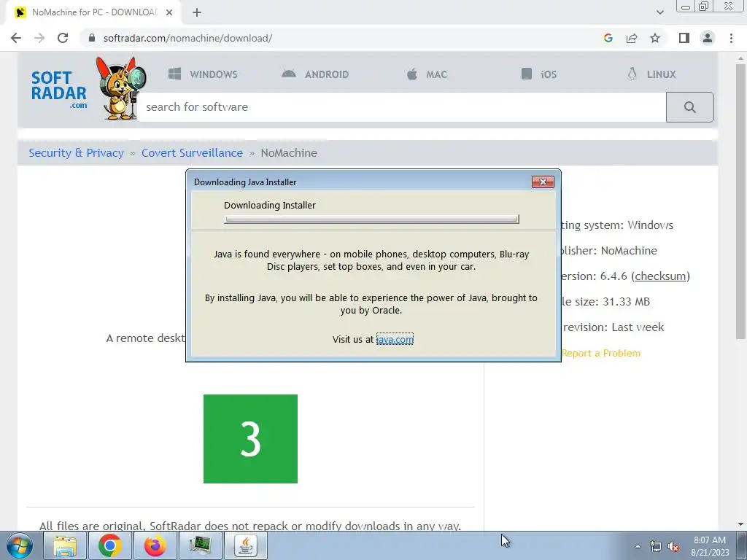747x560 pixels.
Task: Share this page icon
Action: [632, 38]
